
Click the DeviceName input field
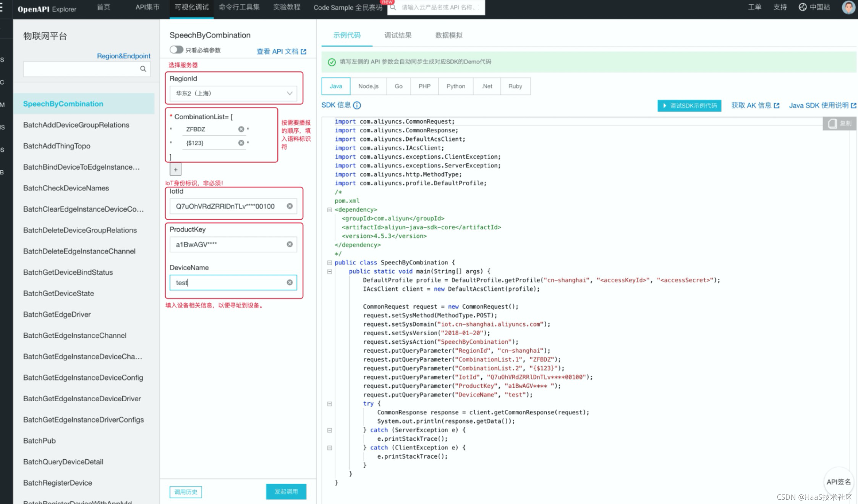pos(229,283)
